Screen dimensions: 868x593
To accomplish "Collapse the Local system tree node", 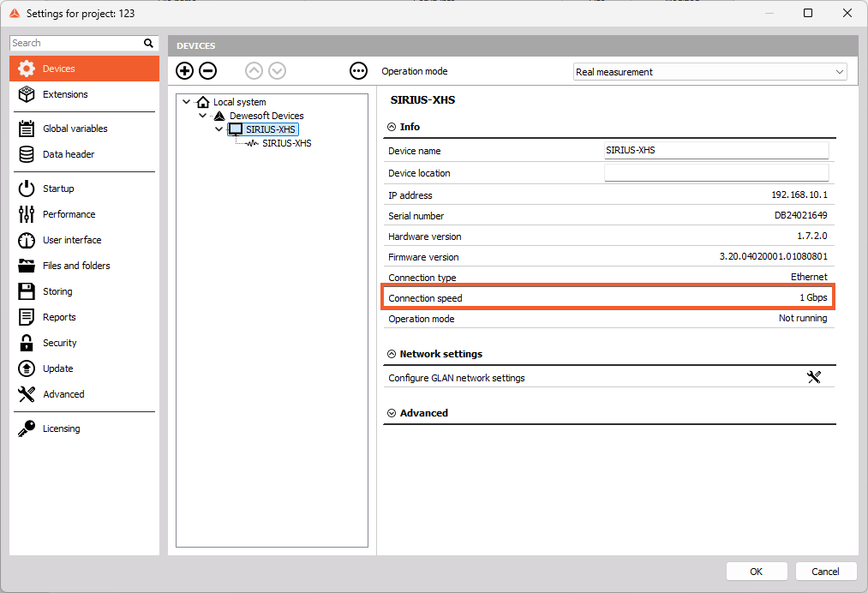I will (187, 102).
